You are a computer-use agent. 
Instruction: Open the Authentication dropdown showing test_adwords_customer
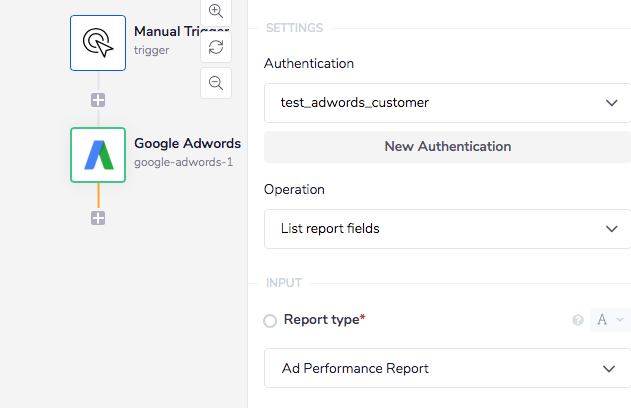coord(447,102)
